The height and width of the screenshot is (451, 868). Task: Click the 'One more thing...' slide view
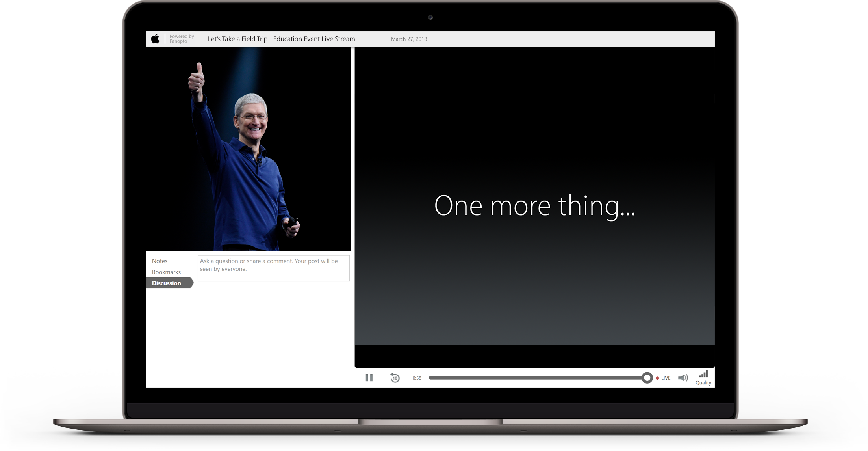(x=534, y=205)
